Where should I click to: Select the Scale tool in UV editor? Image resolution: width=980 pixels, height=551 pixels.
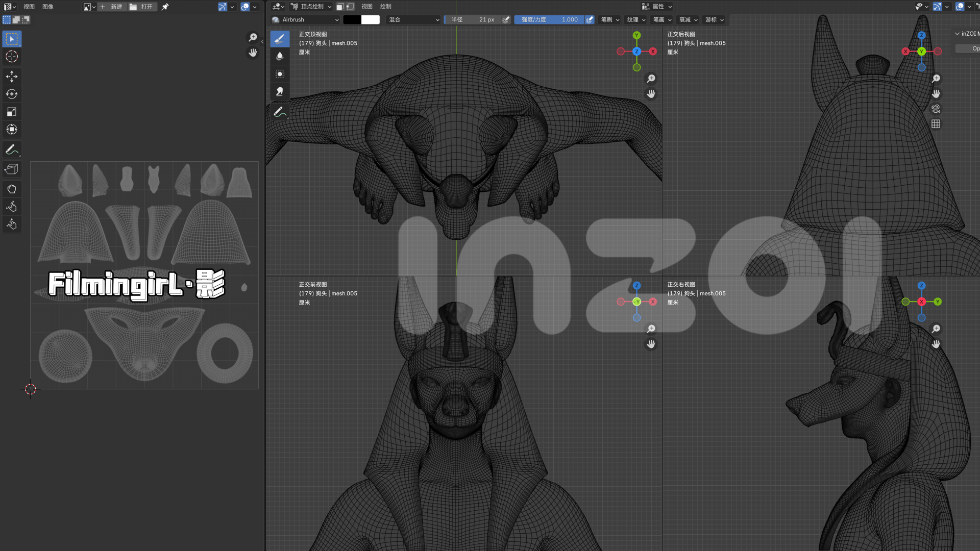click(x=12, y=112)
